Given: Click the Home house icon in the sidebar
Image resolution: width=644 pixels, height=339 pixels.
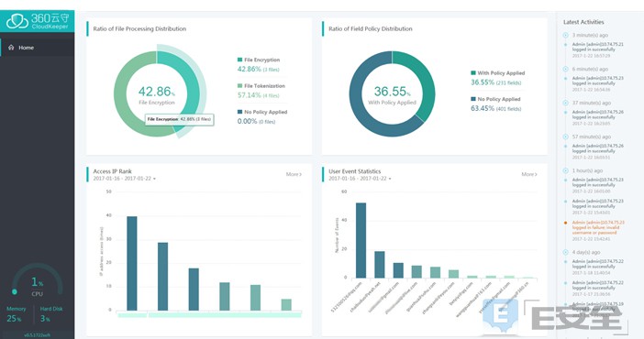Looking at the screenshot, I should coord(11,48).
